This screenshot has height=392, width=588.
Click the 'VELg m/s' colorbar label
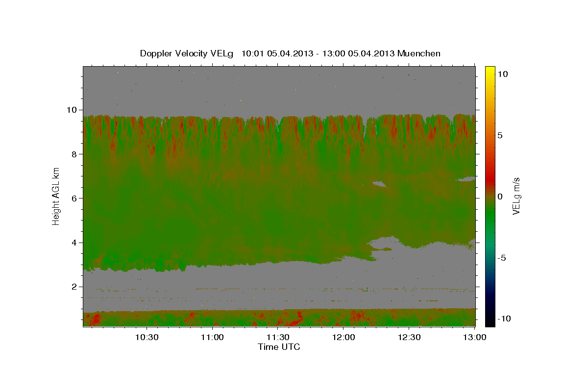[x=516, y=197]
